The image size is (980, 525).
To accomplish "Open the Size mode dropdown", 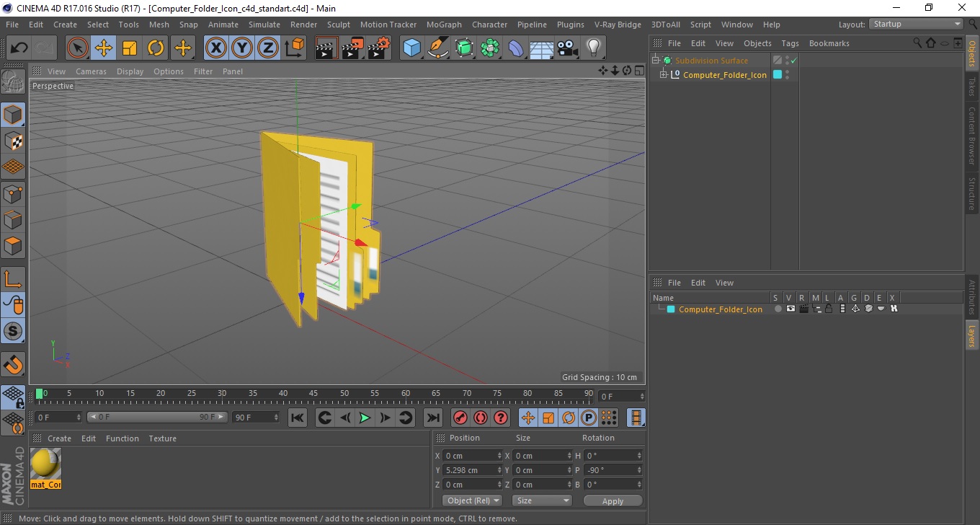I will [x=542, y=500].
